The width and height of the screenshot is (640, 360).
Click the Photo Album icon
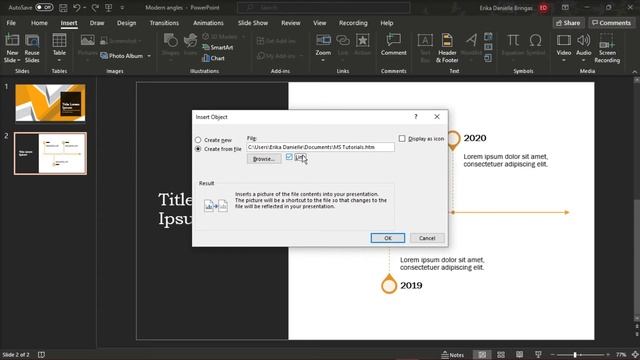104,56
